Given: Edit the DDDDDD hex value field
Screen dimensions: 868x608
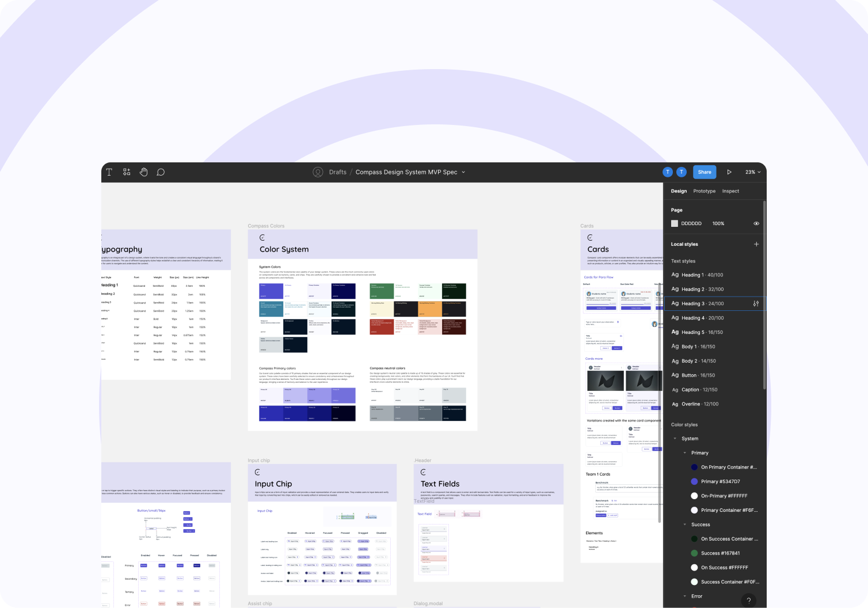Looking at the screenshot, I should [x=691, y=223].
